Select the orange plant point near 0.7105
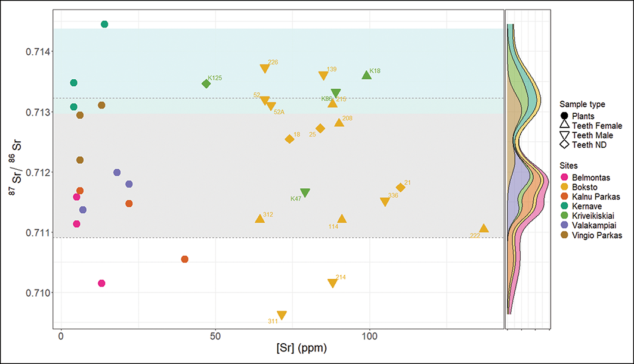 184,259
